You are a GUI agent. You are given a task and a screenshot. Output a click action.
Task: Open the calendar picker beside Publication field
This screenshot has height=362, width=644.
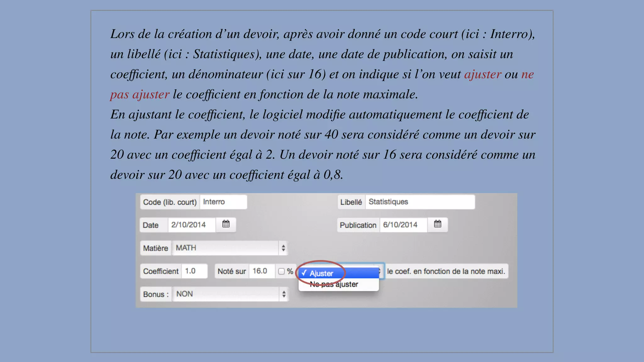pos(437,224)
